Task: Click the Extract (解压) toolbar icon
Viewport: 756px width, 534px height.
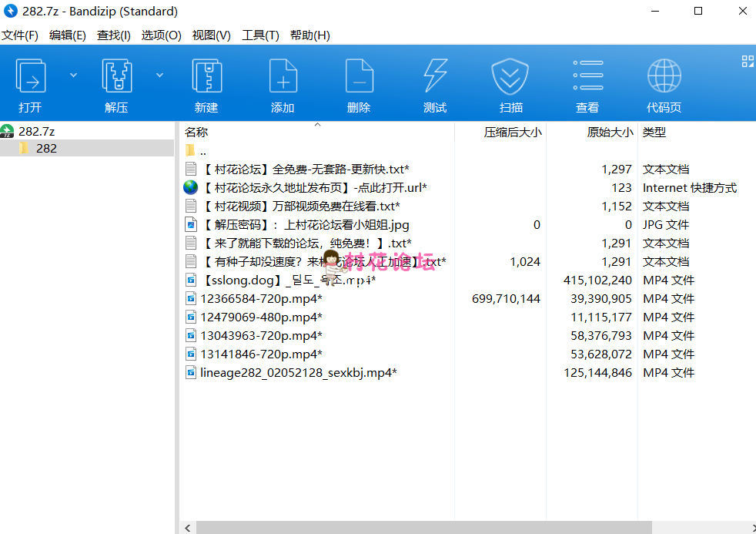Action: pos(117,76)
